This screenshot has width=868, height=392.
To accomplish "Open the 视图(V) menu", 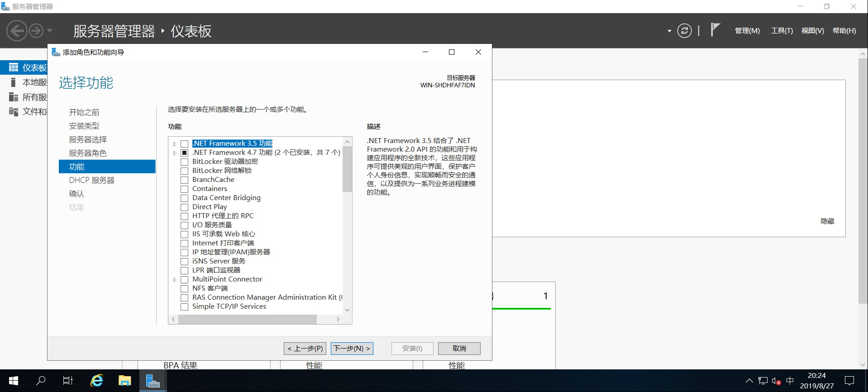I will coord(812,31).
